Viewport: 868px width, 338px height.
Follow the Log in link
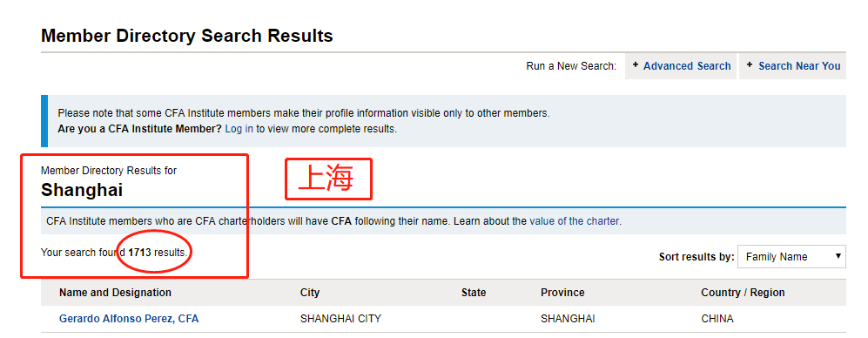[x=239, y=129]
